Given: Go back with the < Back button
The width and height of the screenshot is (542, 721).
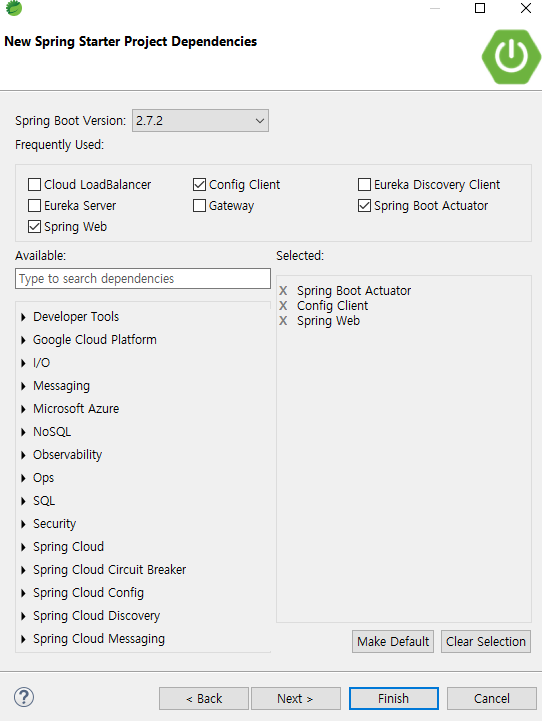Looking at the screenshot, I should point(204,698).
